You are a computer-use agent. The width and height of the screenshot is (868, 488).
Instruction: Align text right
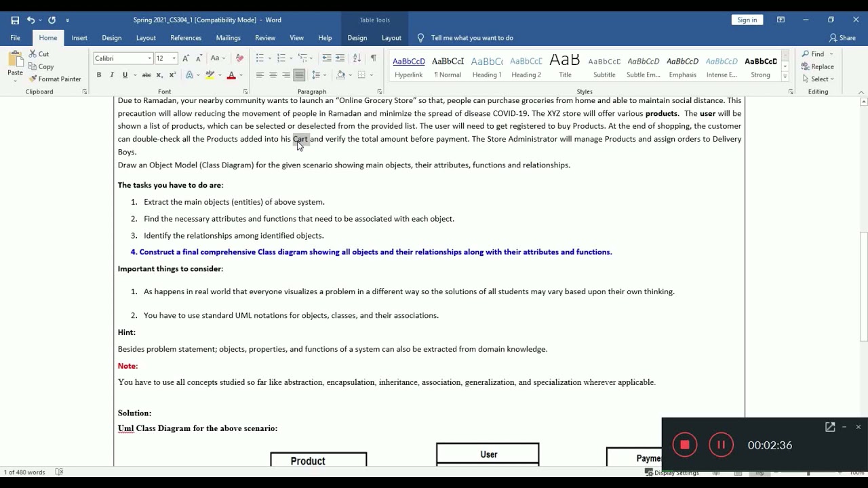click(286, 75)
